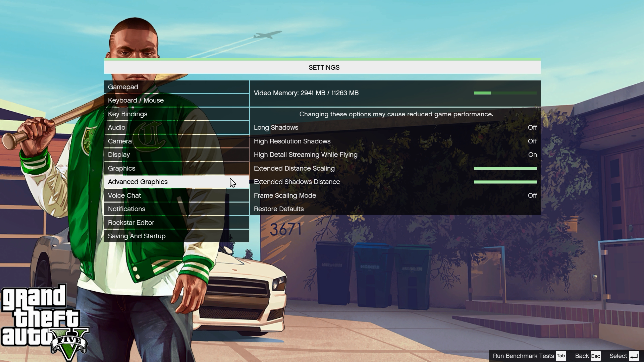Toggle High Resolution Shadows off setting
This screenshot has height=362, width=644.
pos(533,141)
